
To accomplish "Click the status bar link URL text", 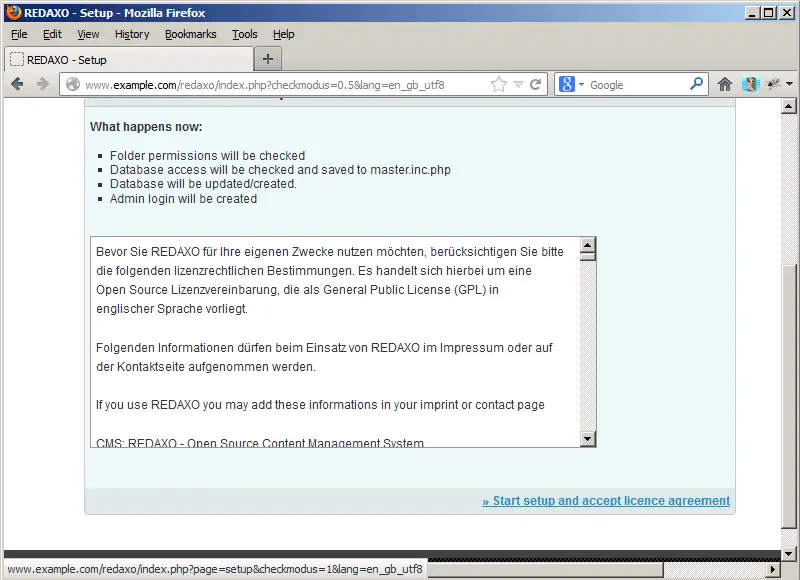I will pyautogui.click(x=215, y=569).
